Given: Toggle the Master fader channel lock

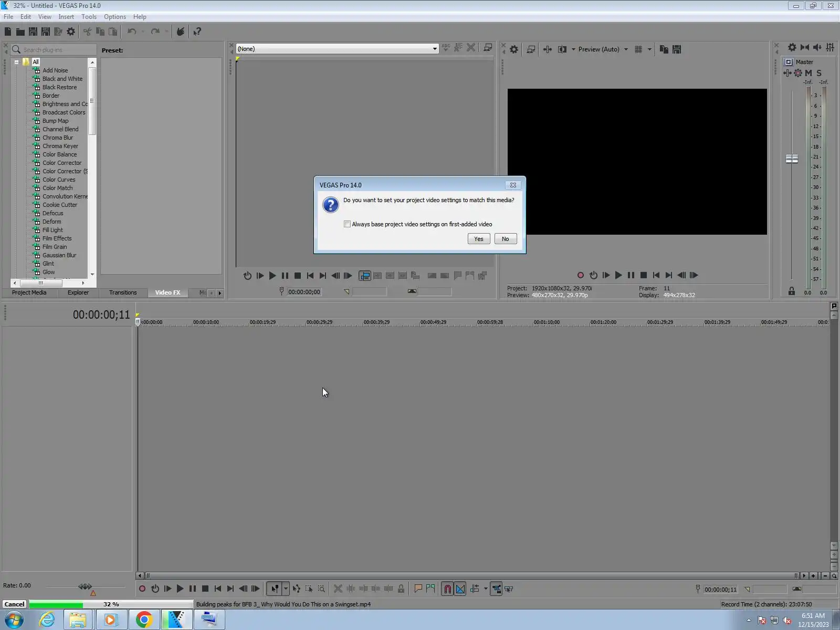Looking at the screenshot, I should click(x=792, y=291).
